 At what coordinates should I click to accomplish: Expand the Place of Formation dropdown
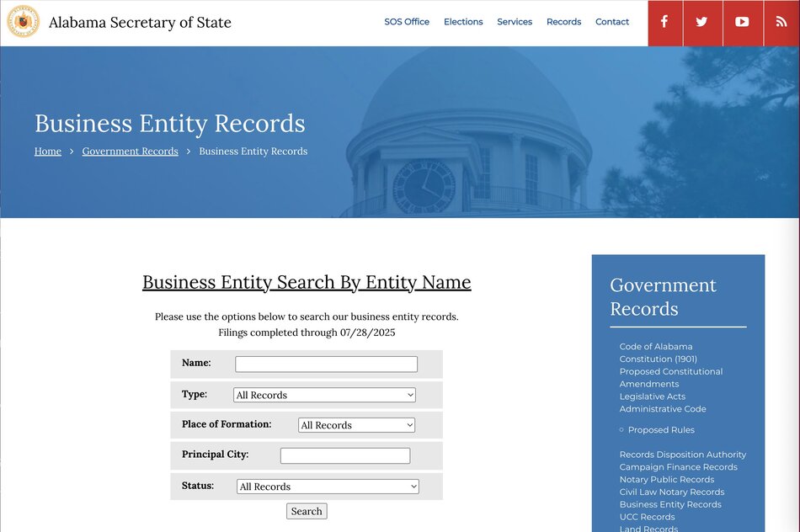click(357, 425)
